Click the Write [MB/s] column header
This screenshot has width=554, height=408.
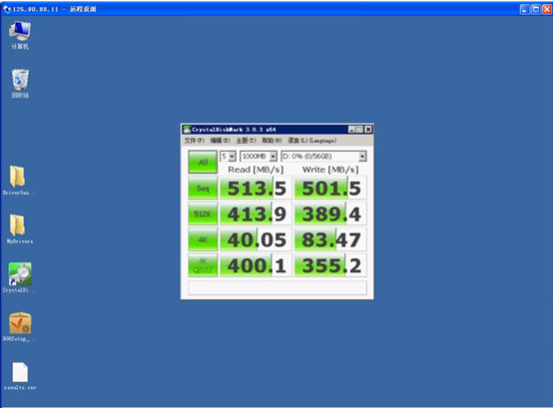330,170
